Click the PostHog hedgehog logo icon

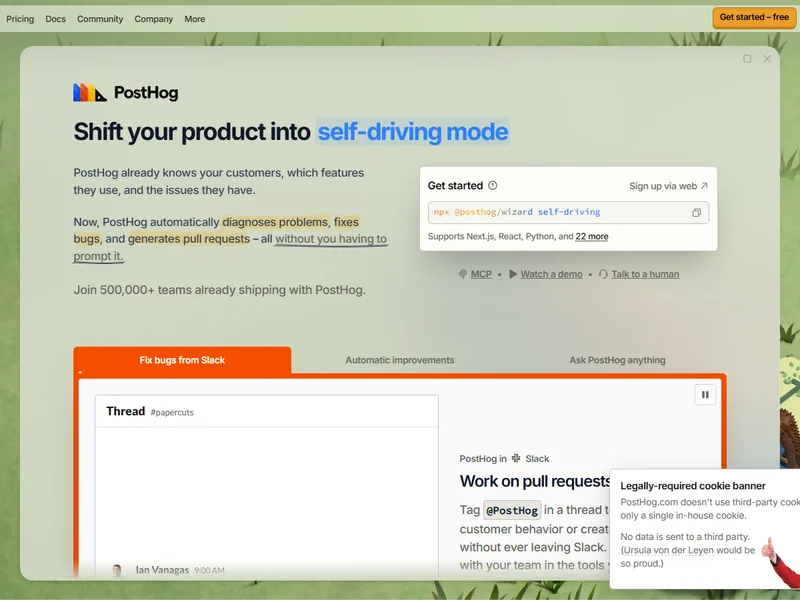coord(90,92)
